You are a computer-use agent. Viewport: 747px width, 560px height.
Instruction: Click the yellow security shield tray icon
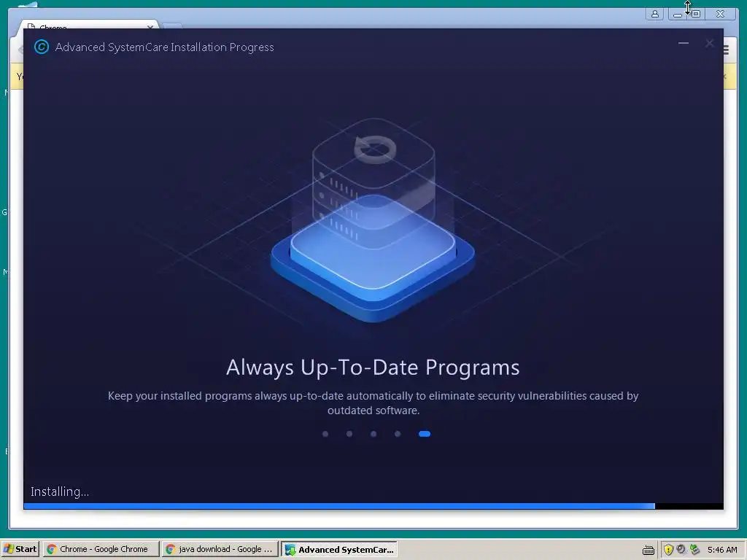point(668,550)
